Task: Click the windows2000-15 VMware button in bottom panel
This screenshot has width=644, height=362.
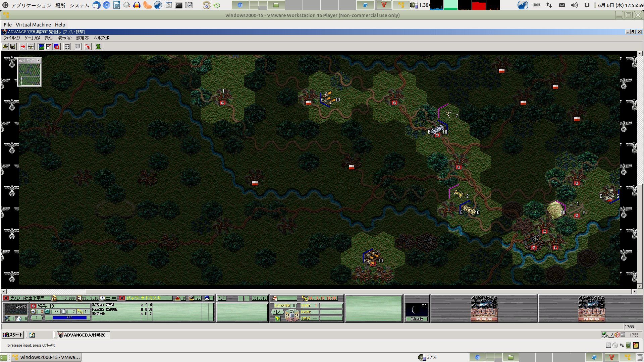Action: 47,357
